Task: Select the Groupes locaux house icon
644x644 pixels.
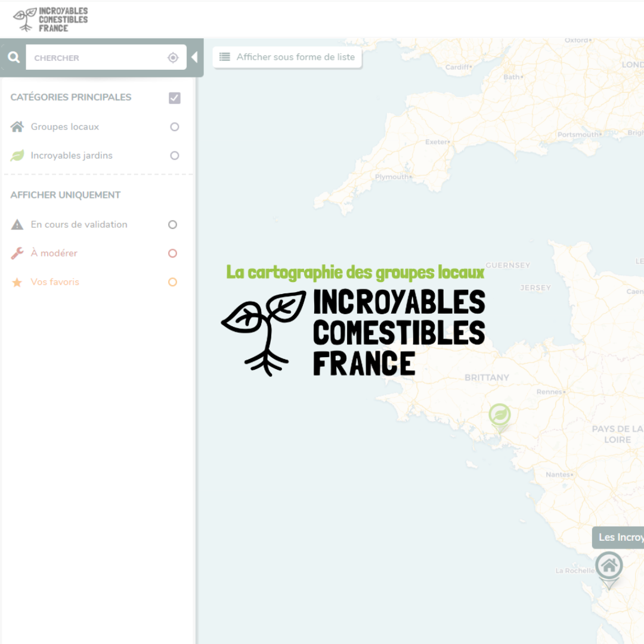Action: pos(17,126)
